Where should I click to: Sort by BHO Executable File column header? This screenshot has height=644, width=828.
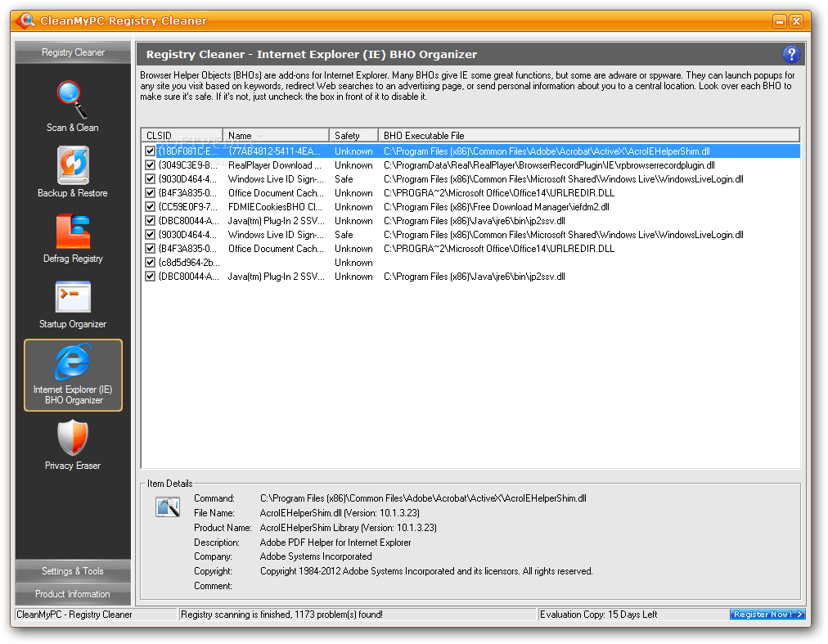pyautogui.click(x=589, y=135)
